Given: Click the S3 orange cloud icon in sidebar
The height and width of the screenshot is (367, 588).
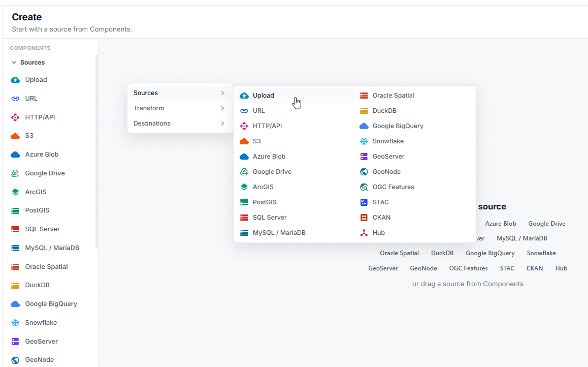Looking at the screenshot, I should pos(15,136).
